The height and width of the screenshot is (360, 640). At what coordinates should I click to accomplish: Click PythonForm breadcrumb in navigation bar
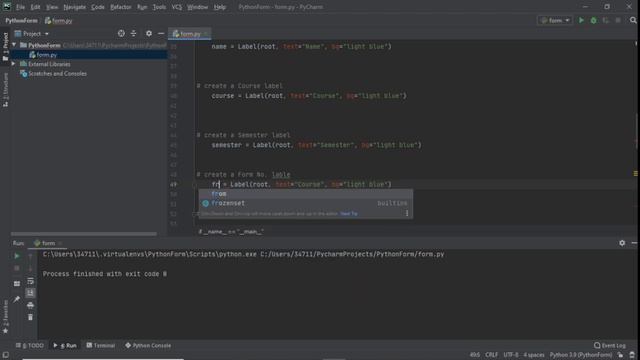[x=21, y=20]
